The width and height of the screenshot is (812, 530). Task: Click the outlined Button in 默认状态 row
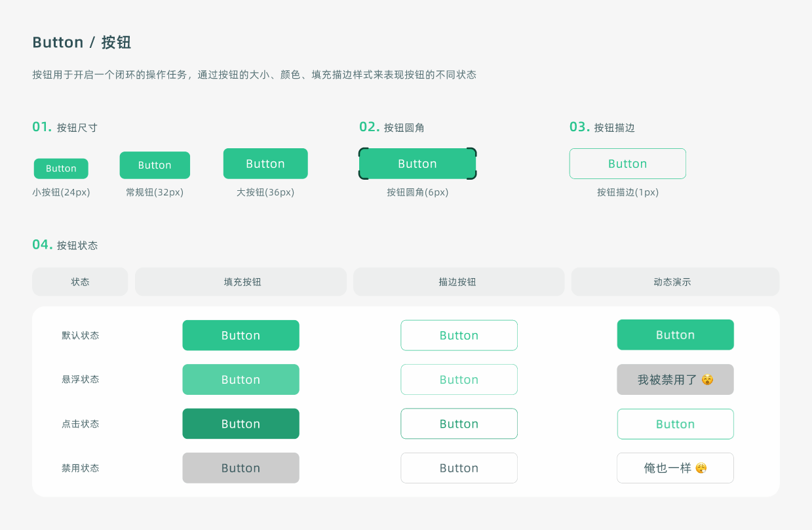click(x=459, y=335)
